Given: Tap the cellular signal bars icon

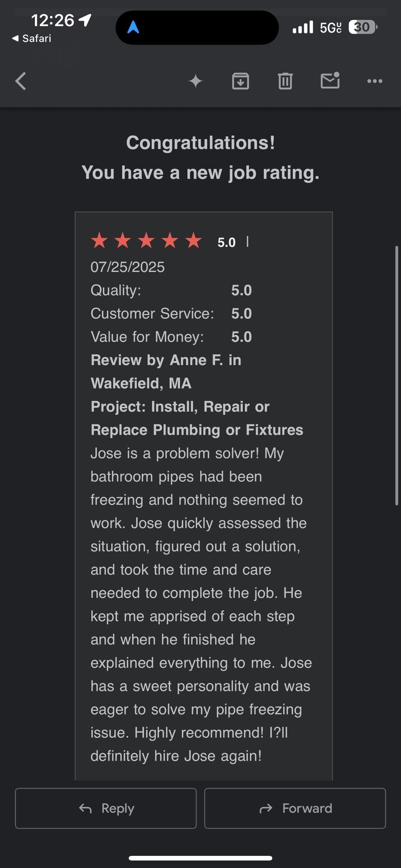Looking at the screenshot, I should [303, 27].
